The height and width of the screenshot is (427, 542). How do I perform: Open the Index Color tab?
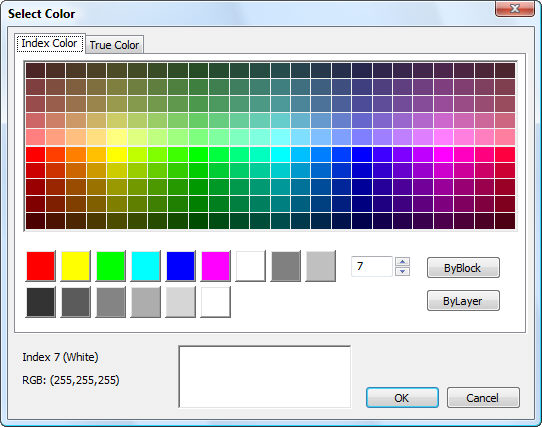pos(49,43)
